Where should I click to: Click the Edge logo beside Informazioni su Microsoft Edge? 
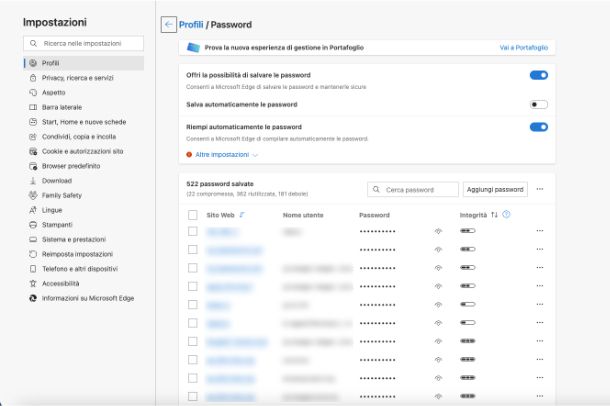(33, 298)
